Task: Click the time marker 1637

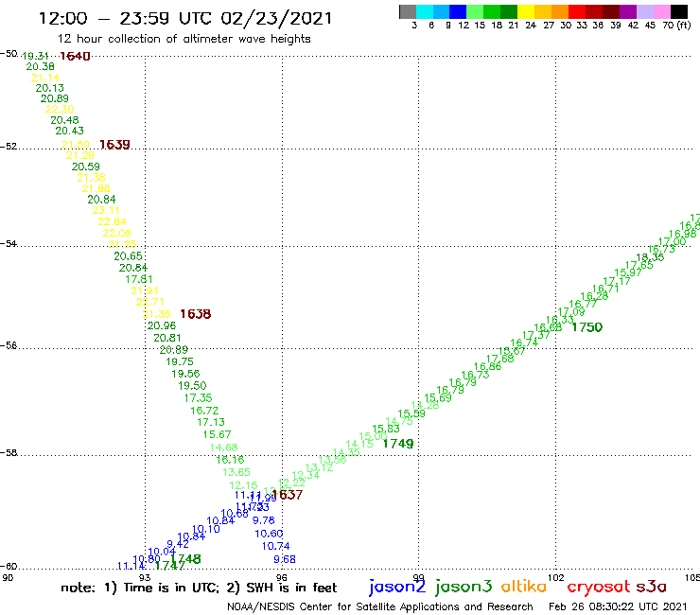Action: tap(287, 495)
